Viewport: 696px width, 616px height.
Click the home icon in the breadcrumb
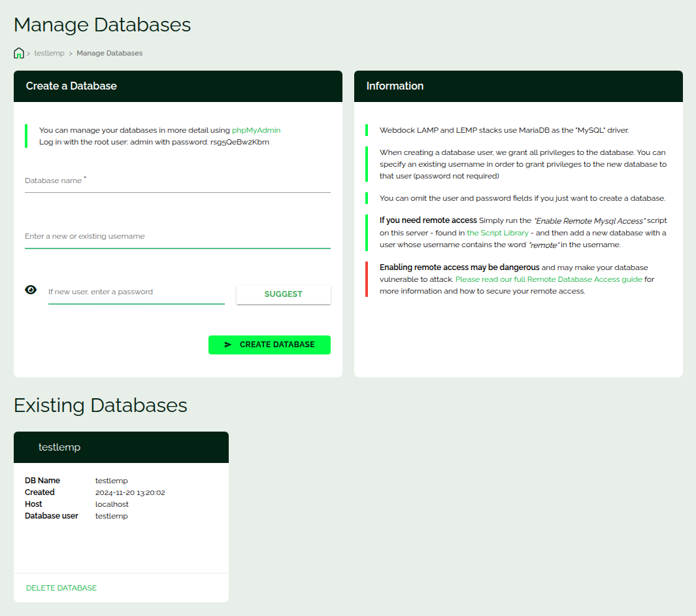pyautogui.click(x=19, y=53)
